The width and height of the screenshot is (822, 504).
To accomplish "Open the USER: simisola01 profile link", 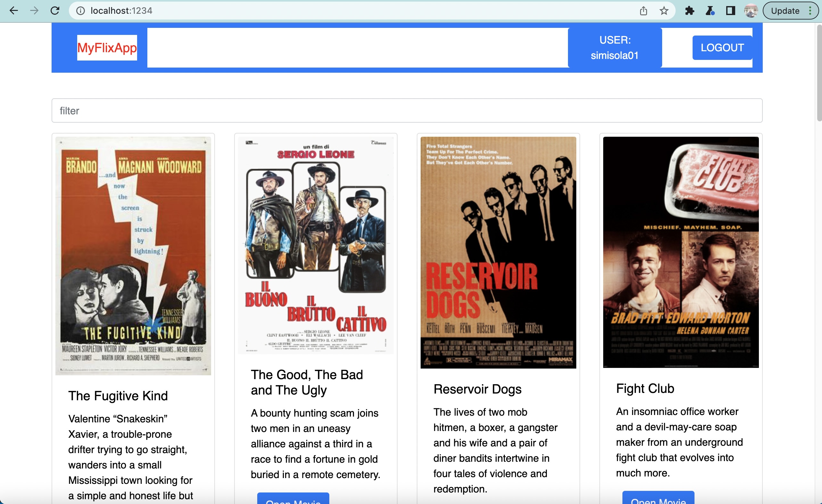I will coord(615,48).
